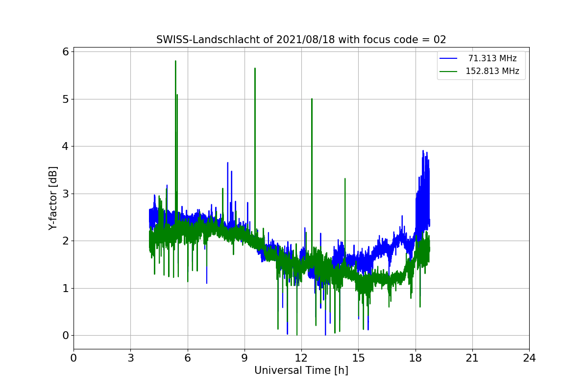Click y-axis tick label '4'

tap(66, 146)
